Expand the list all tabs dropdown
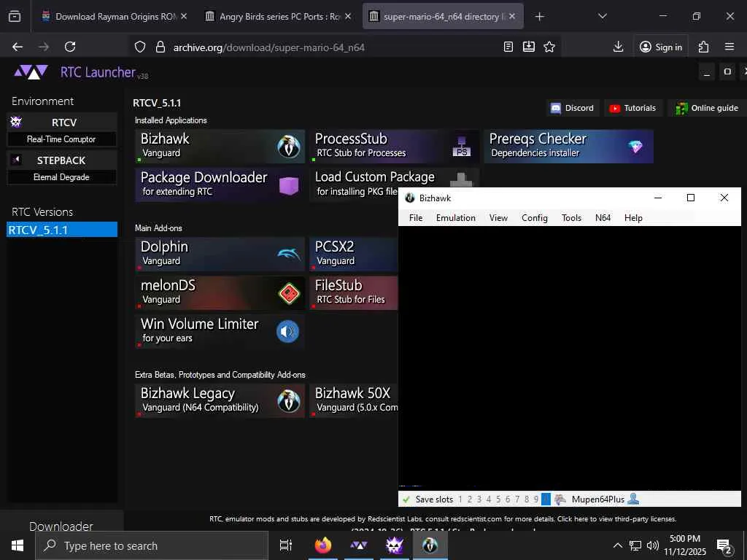The width and height of the screenshot is (747, 560). click(602, 16)
